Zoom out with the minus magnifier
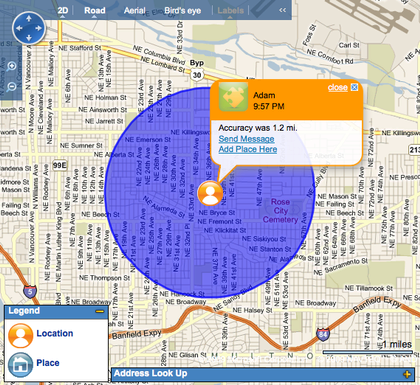 click(11, 87)
